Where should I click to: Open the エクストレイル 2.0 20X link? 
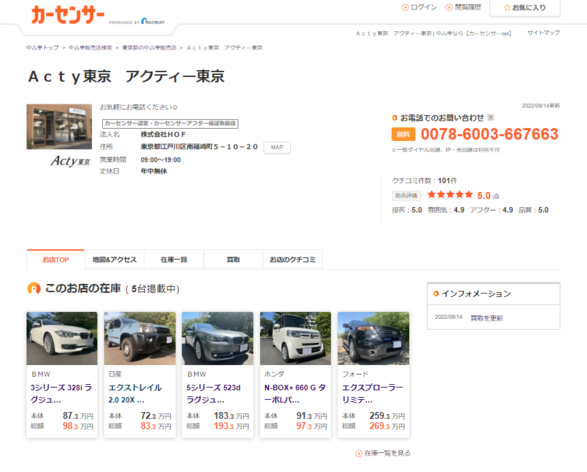135,393
